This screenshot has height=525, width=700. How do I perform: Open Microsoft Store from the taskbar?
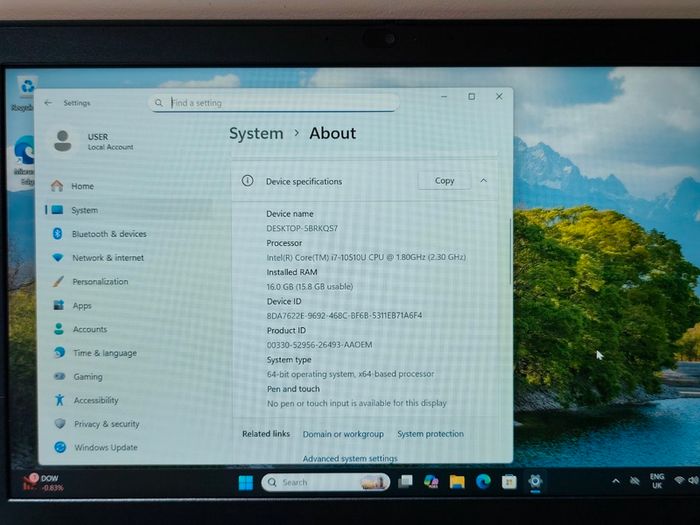coord(509,482)
